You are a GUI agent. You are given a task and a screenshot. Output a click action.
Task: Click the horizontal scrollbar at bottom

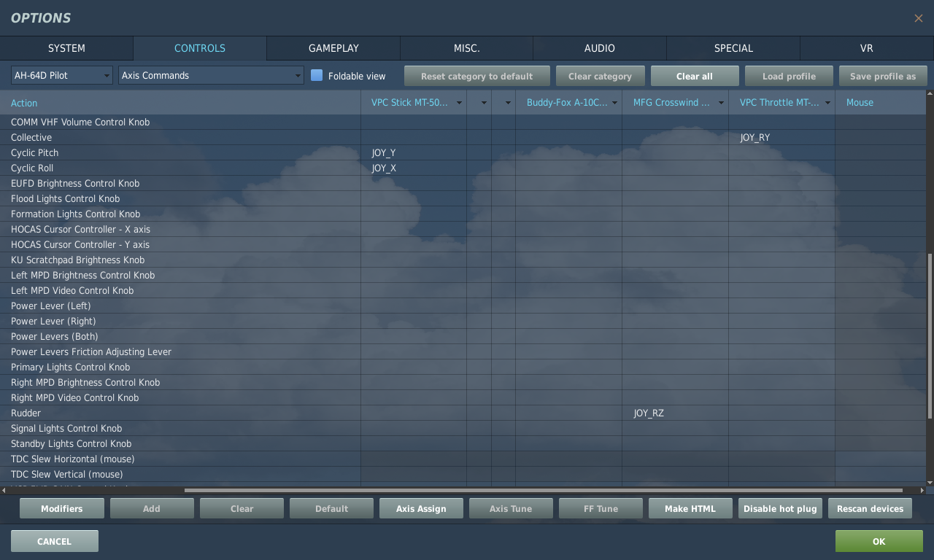pyautogui.click(x=511, y=490)
